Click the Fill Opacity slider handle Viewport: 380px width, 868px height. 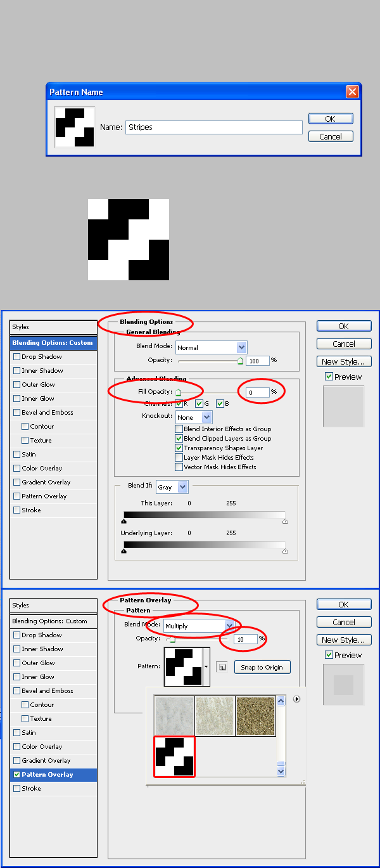(178, 393)
